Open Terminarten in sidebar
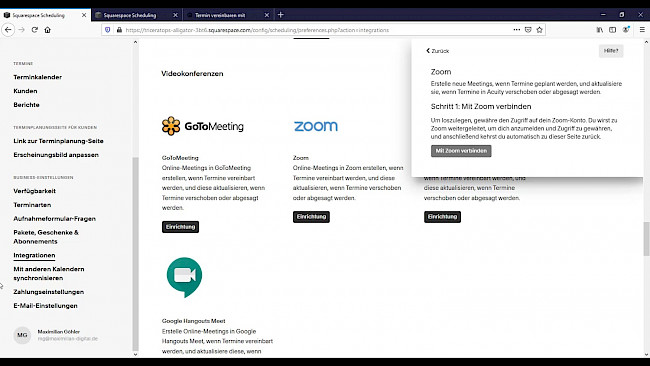The height and width of the screenshot is (366, 650). 32,205
